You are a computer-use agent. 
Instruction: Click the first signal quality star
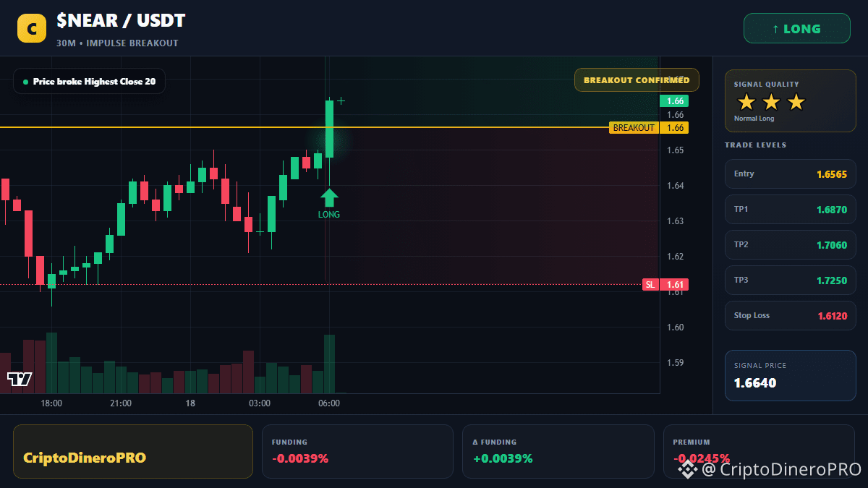coord(746,102)
